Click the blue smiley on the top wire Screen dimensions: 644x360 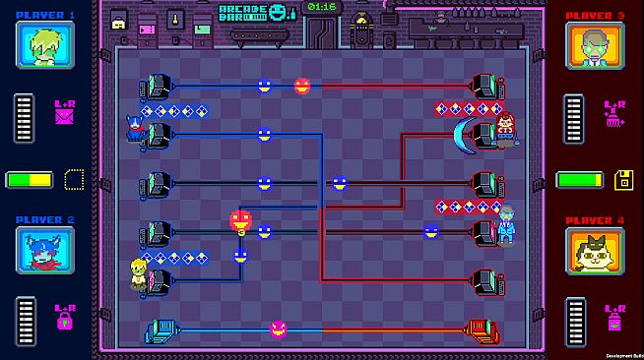264,87
